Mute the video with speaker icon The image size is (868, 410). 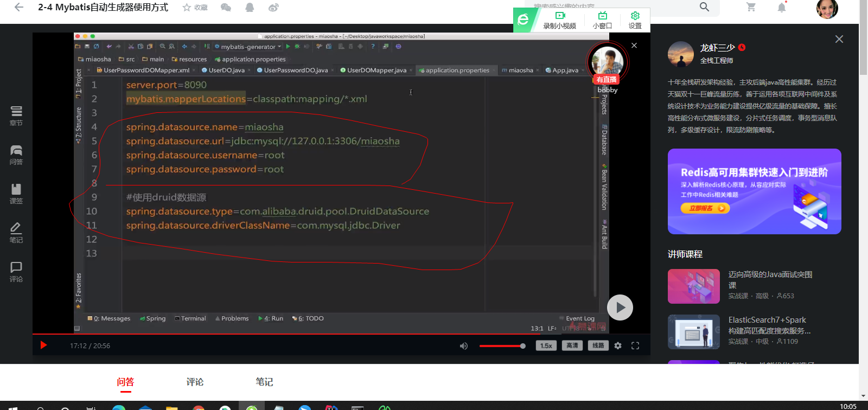point(464,346)
